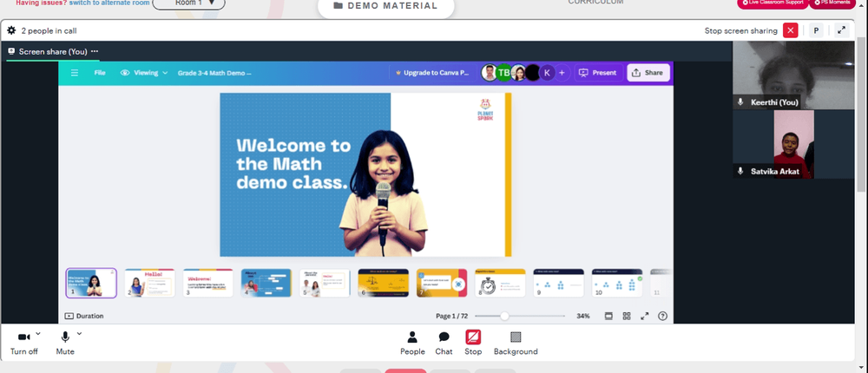This screenshot has height=373, width=868.
Task: Select slide 3 Welcome thumbnail
Action: tap(208, 283)
